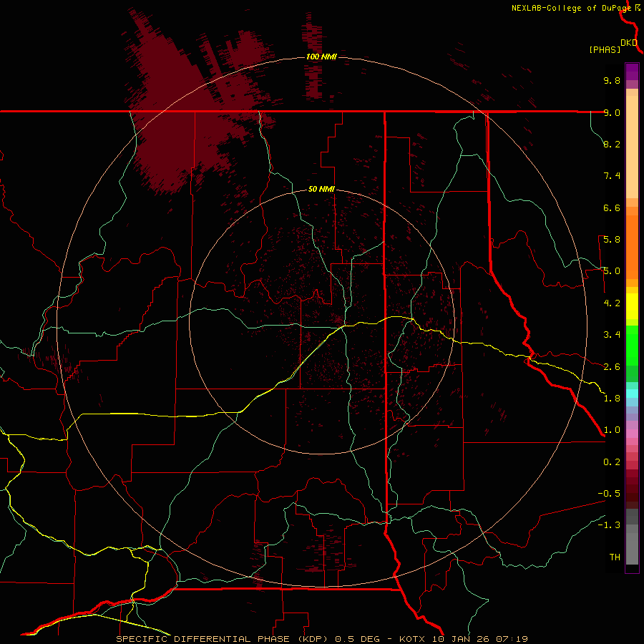Click the -0.5 value on the scale
Viewport: 644px width, 644px height.
click(609, 494)
